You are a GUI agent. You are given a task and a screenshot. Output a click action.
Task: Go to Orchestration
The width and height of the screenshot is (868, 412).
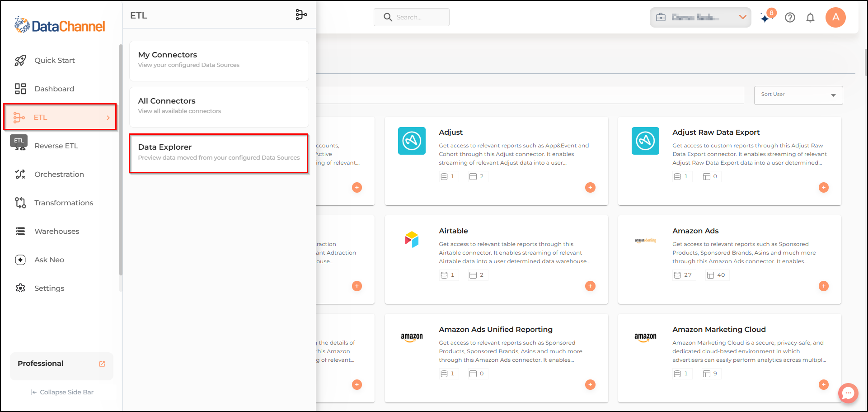(x=59, y=174)
